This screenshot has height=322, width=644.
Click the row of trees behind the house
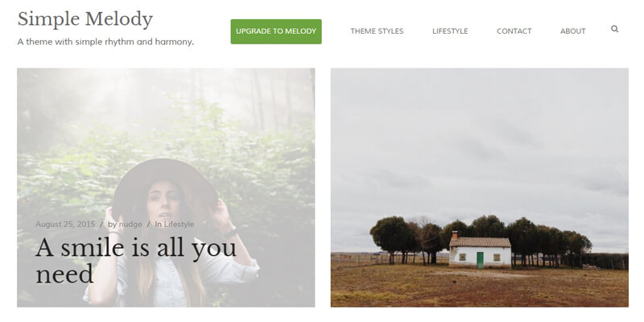point(481,234)
